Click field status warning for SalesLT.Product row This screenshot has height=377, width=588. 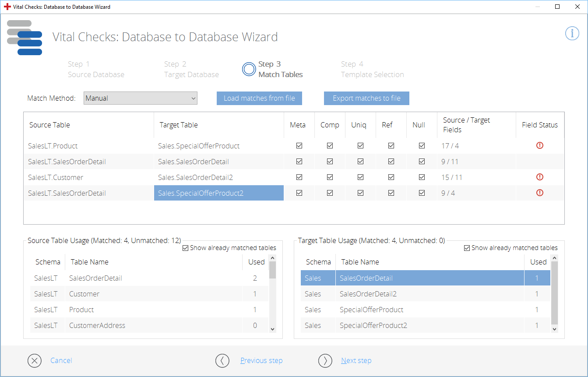539,145
